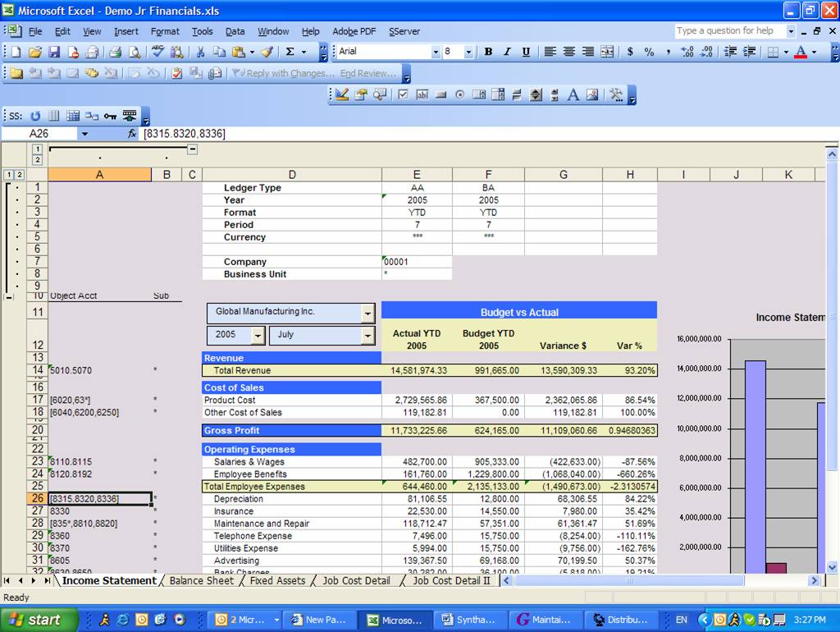Copy the selection using the Copy icon
840x632 pixels.
[x=219, y=52]
